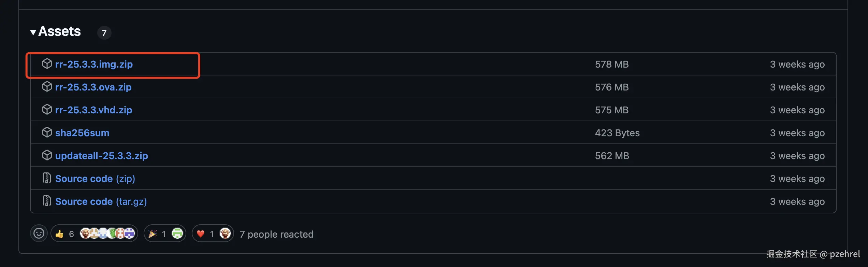Click package icon beside rr-25.3.3.ova.zip
868x267 pixels.
click(x=47, y=87)
